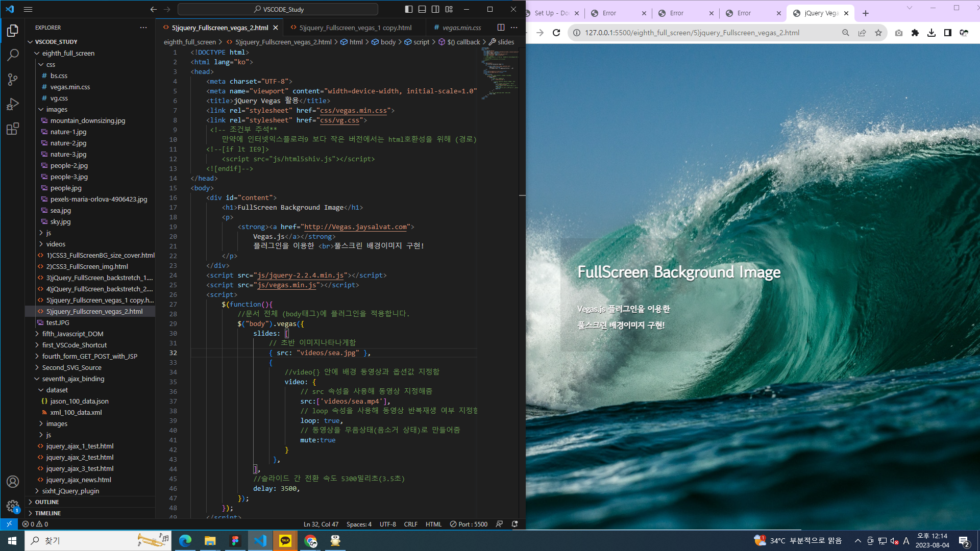Open the Manage gear icon
Image resolution: width=980 pixels, height=551 pixels.
coord(13,506)
